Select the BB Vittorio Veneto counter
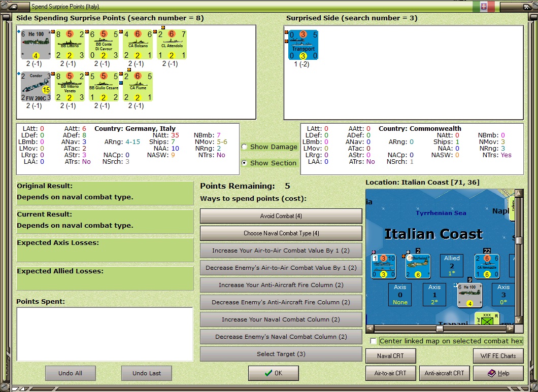This screenshot has width=538, height=392. (x=70, y=86)
